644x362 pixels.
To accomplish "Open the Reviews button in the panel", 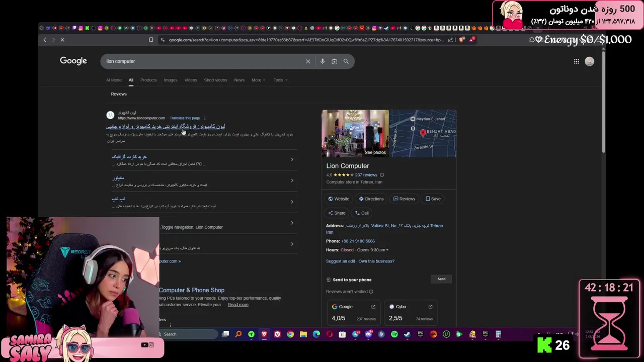I will 405,199.
